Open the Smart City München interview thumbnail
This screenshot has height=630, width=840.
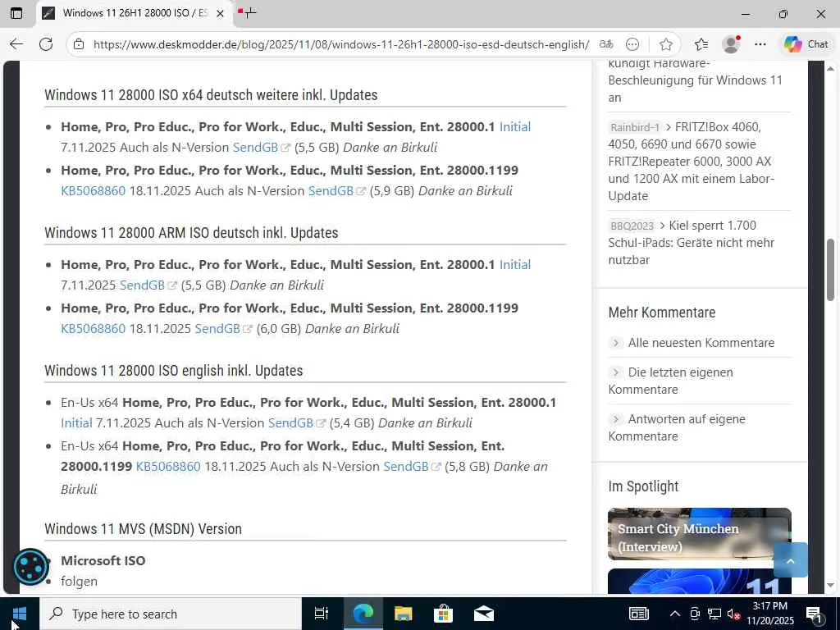point(699,534)
